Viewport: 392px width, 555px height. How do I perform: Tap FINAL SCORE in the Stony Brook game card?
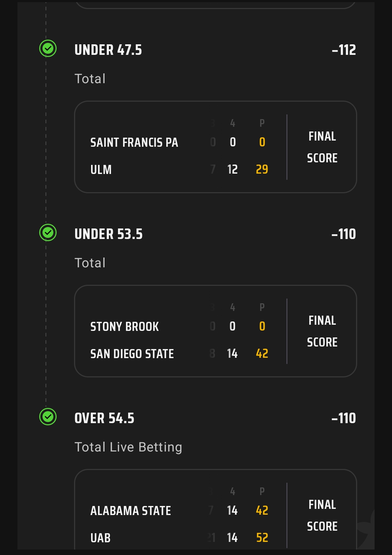point(322,331)
